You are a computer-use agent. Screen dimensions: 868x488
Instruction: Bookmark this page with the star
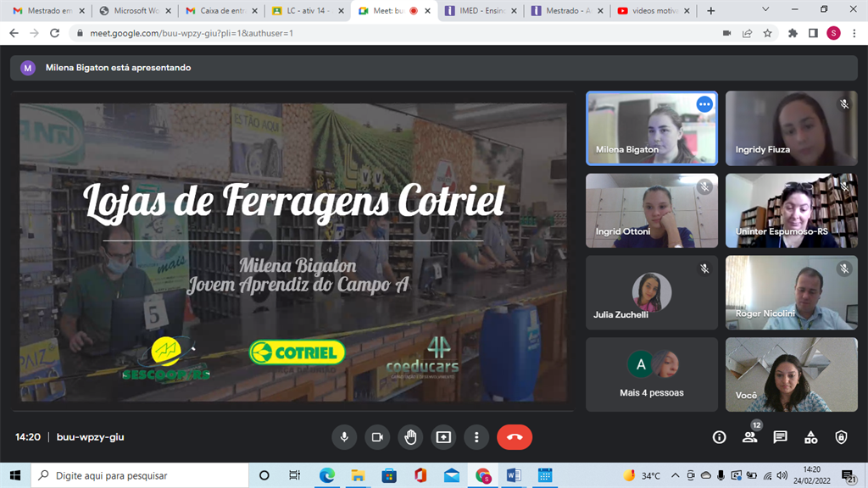tap(767, 33)
